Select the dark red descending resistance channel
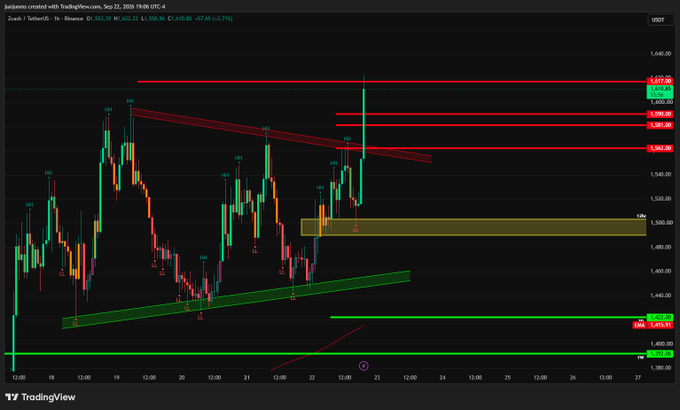Viewport: 680px width, 410px height. click(281, 135)
